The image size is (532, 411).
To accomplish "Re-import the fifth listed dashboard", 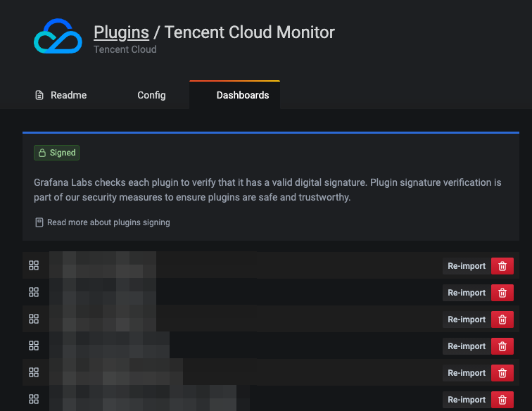I will point(467,373).
